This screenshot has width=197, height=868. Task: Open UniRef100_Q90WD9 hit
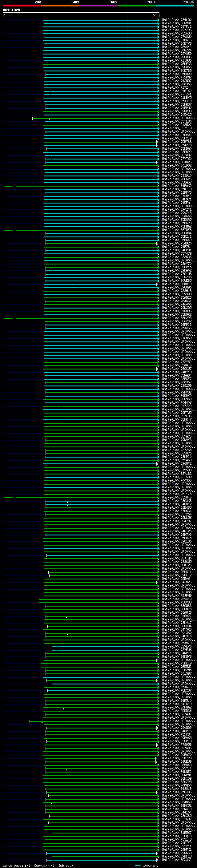pyautogui.click(x=176, y=728)
